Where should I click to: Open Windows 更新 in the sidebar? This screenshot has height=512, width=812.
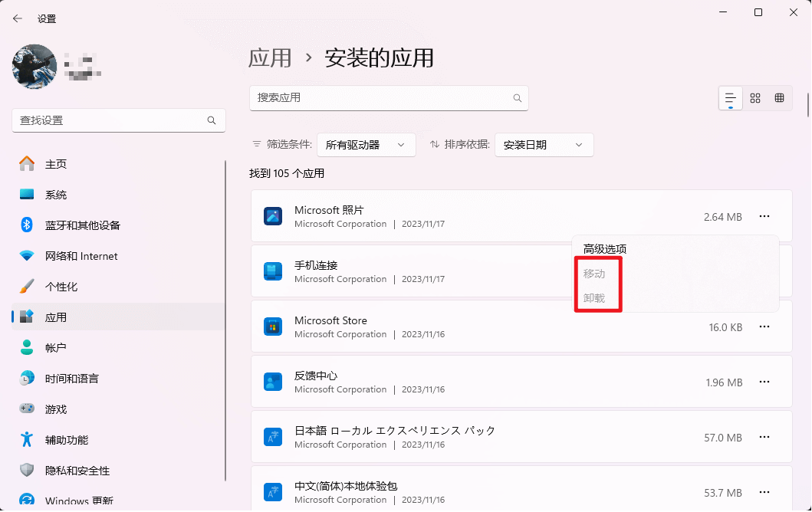73,499
